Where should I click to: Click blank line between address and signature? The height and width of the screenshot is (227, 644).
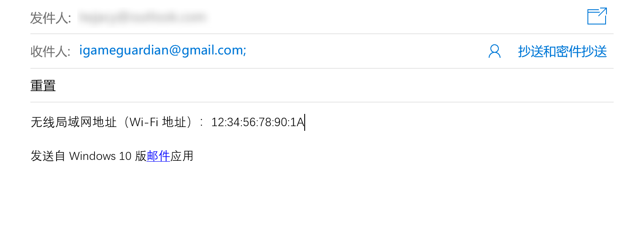coord(169,140)
